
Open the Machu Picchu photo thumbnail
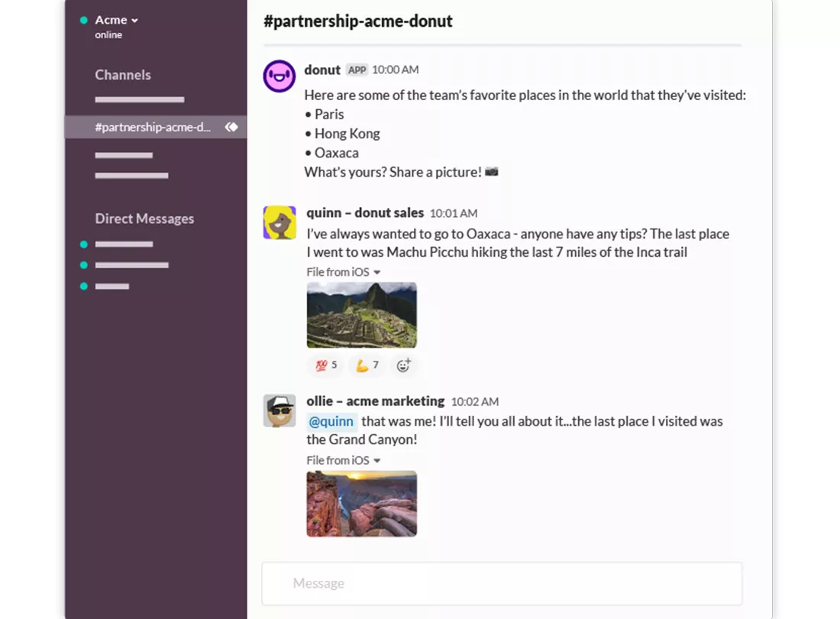tap(362, 315)
